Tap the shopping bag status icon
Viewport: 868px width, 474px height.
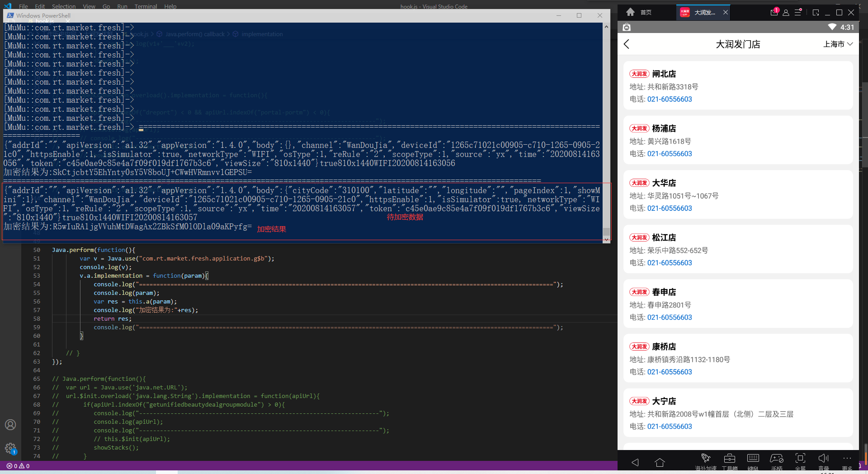[627, 27]
